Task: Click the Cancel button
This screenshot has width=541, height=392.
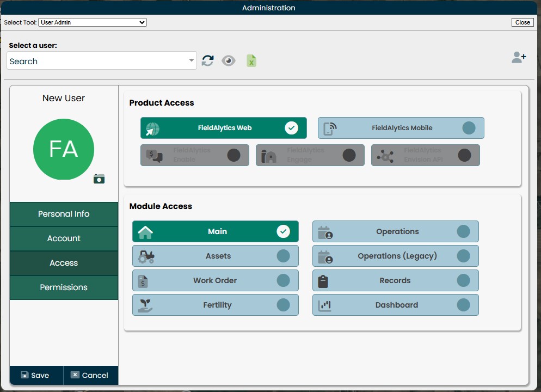Action: pyautogui.click(x=91, y=375)
